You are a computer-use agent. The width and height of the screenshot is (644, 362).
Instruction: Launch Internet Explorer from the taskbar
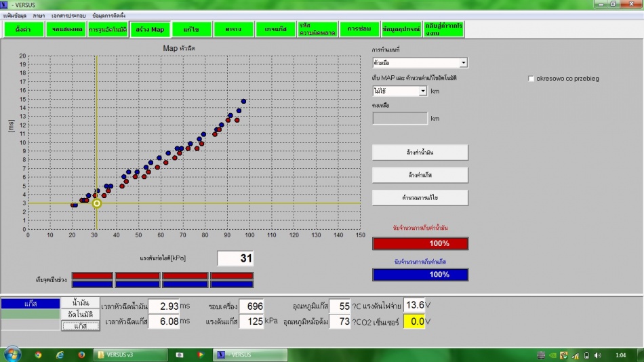(x=60, y=355)
